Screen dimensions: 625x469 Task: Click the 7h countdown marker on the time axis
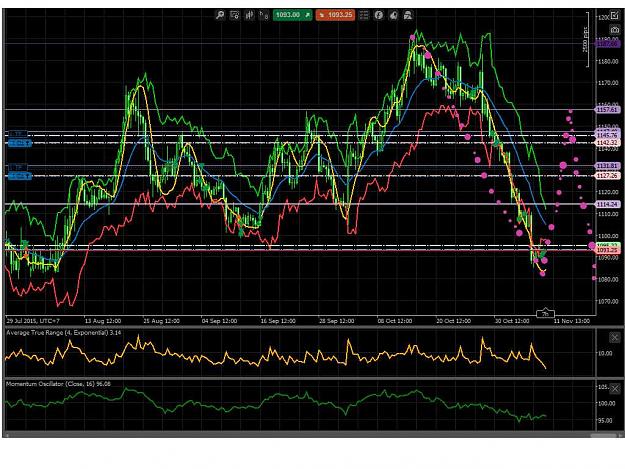click(545, 314)
